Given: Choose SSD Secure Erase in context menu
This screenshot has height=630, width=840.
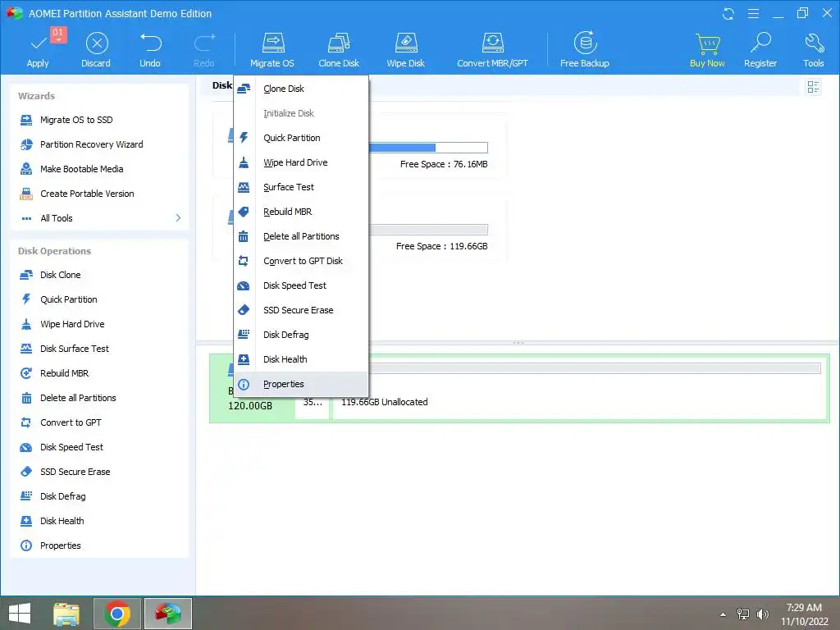Looking at the screenshot, I should 301,311.
